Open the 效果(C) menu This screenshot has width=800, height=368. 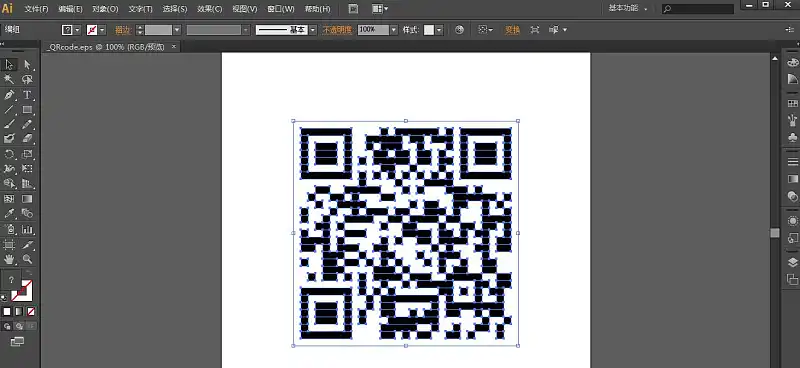[210, 9]
